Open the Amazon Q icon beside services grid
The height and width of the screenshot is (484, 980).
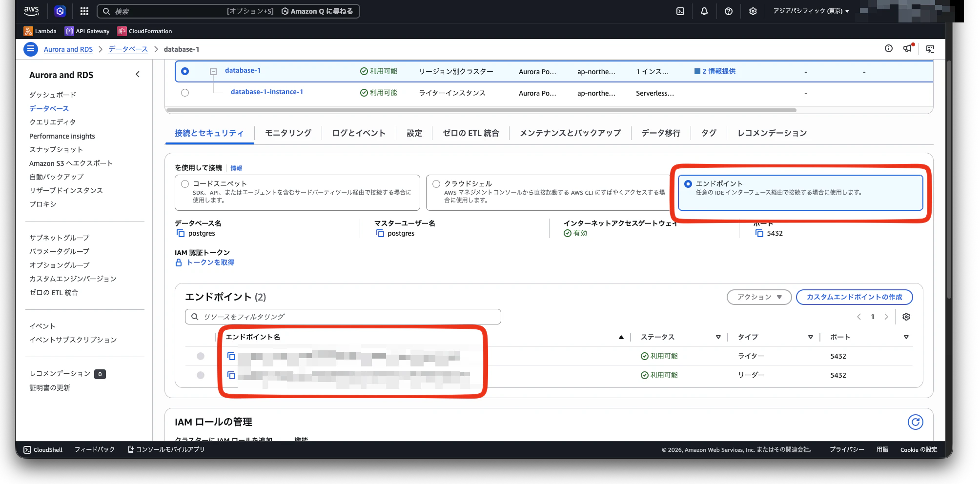click(60, 11)
